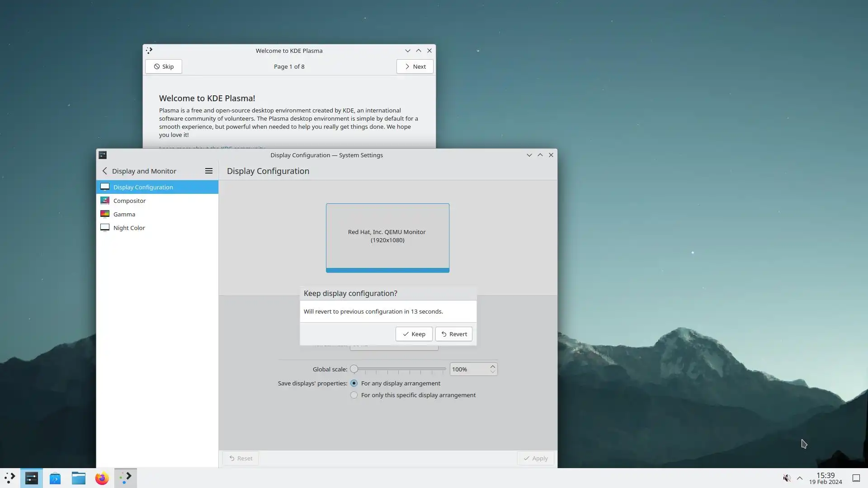Click the show desktop icon in the tray

[856, 478]
